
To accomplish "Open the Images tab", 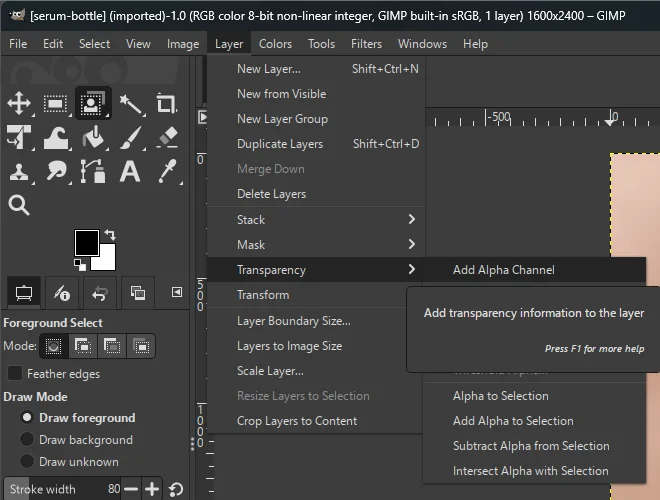I will [138, 293].
